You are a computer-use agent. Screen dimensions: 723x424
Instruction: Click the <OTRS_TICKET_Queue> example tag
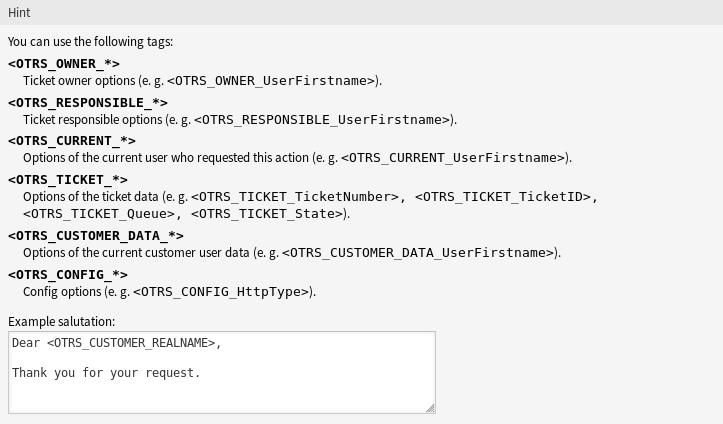[99, 214]
